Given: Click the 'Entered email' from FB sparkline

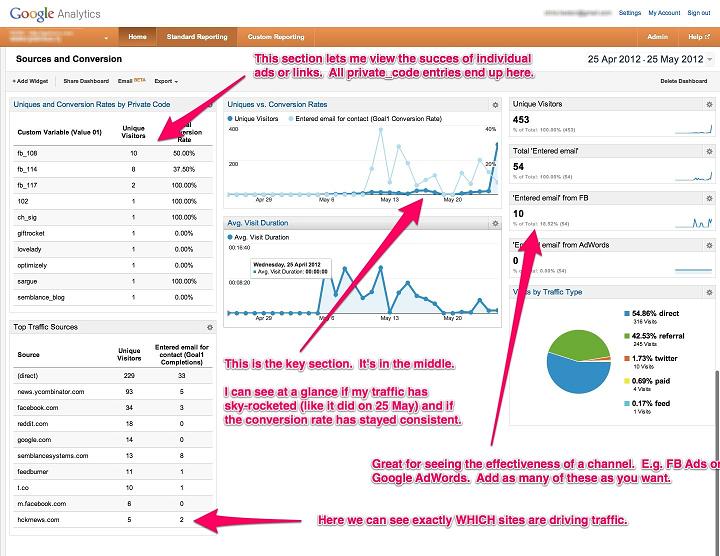Looking at the screenshot, I should tap(693, 223).
